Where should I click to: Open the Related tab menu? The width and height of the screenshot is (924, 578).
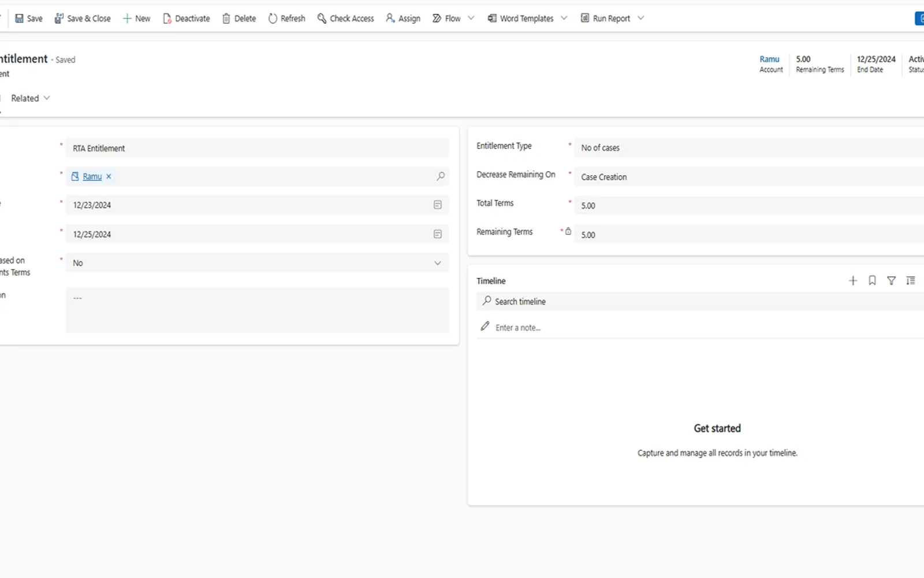pos(31,98)
